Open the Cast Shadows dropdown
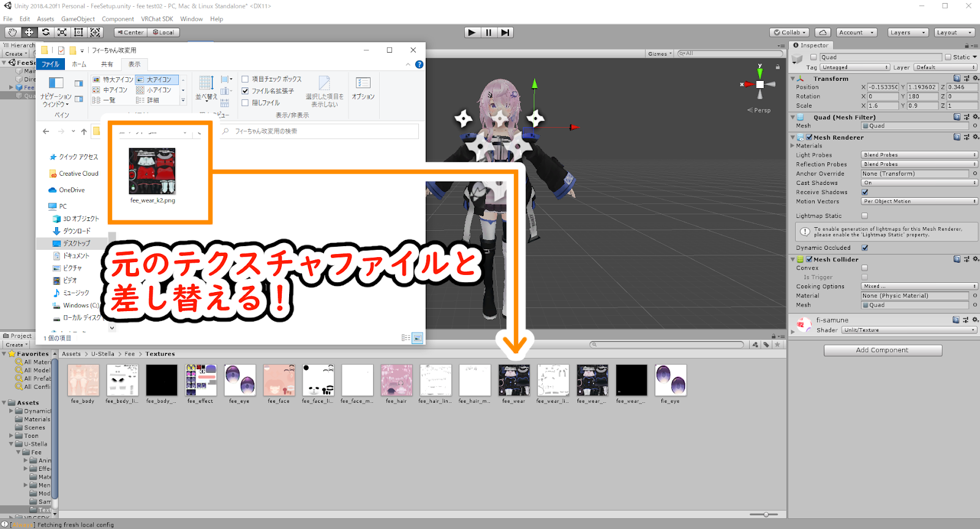980x529 pixels. 919,183
